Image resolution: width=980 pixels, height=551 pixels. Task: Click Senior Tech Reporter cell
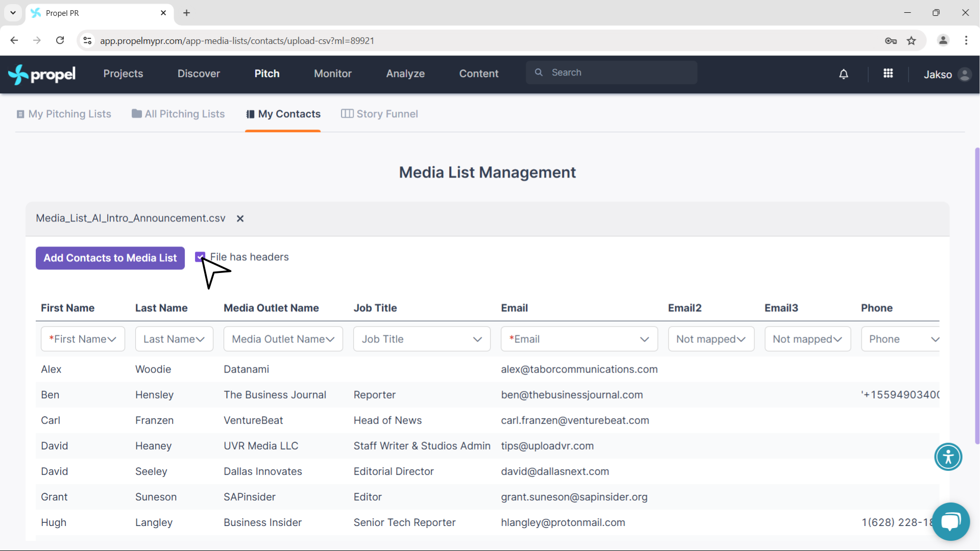coord(404,522)
